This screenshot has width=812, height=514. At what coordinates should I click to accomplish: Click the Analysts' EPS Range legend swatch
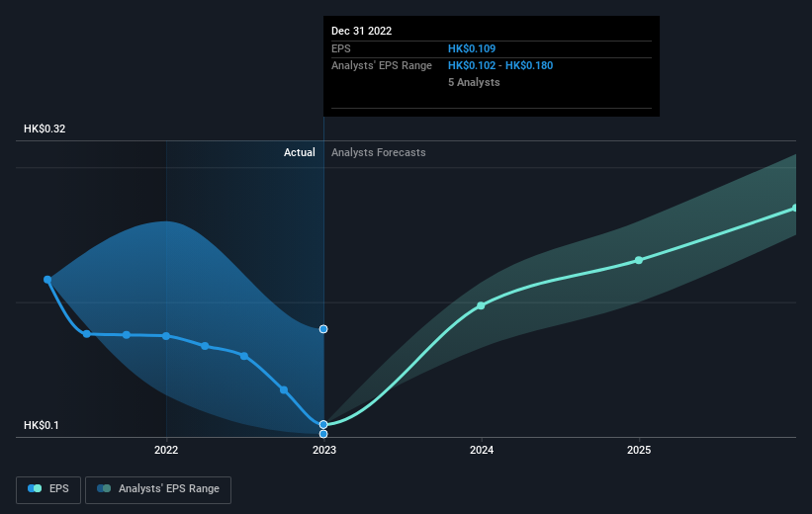[104, 488]
